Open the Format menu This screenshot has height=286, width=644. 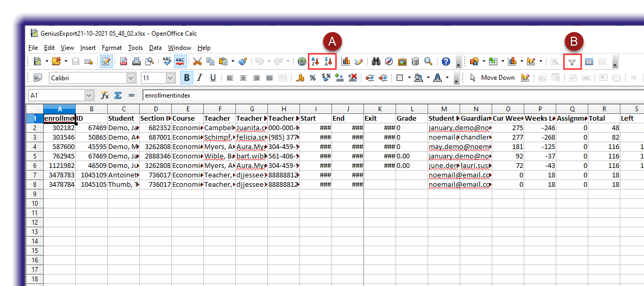coord(111,48)
